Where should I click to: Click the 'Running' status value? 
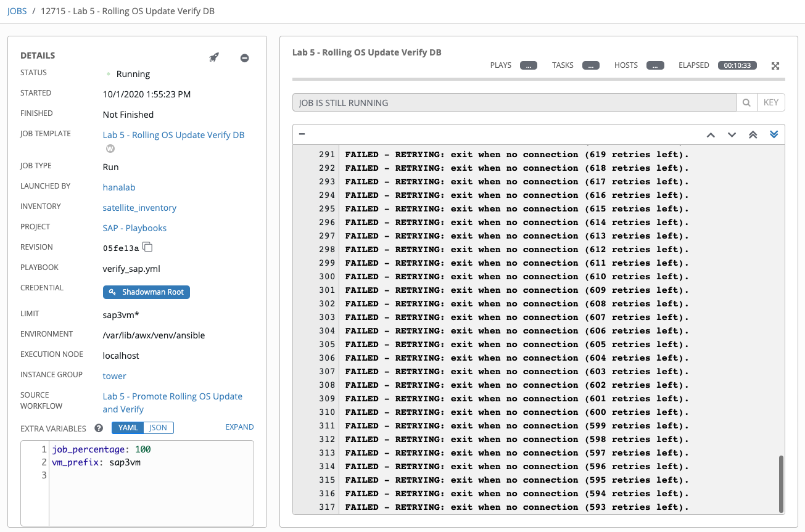pos(133,74)
